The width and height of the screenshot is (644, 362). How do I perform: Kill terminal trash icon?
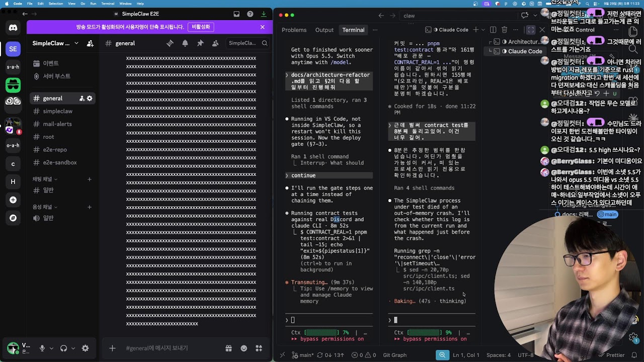coord(504,30)
